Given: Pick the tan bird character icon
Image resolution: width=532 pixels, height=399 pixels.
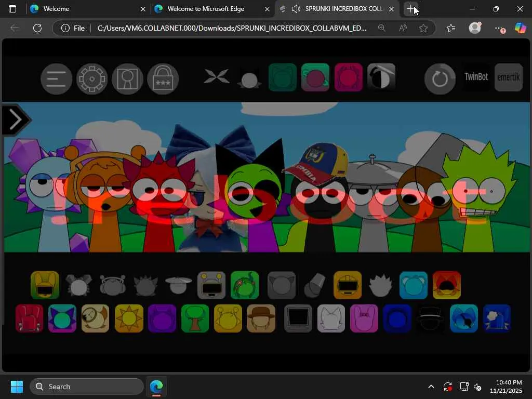Looking at the screenshot, I should (x=96, y=318).
